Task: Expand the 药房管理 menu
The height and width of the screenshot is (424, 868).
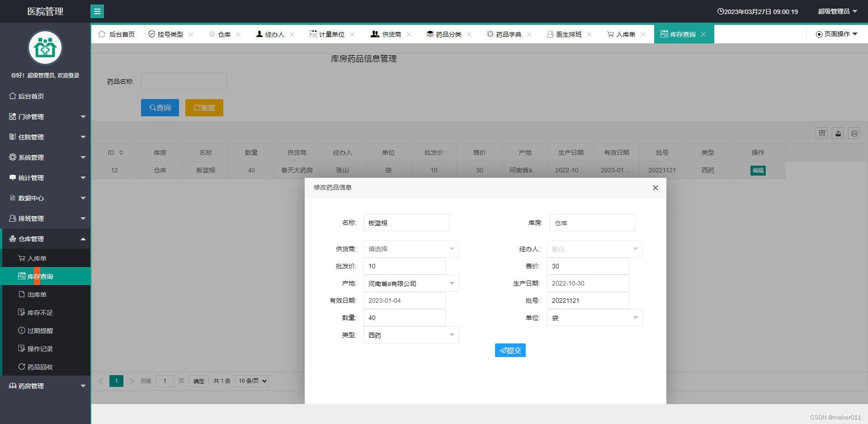Action: tap(45, 386)
